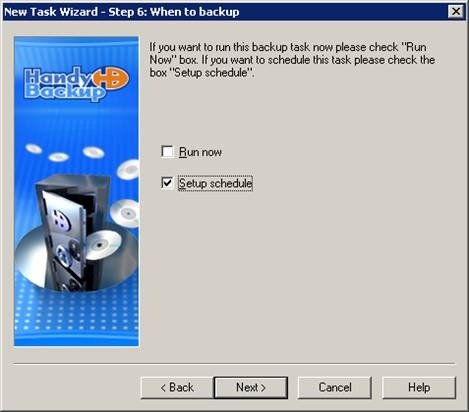Viewport: 469px width, 412px height.
Task: Go to the previous step with Back
Action: (177, 388)
